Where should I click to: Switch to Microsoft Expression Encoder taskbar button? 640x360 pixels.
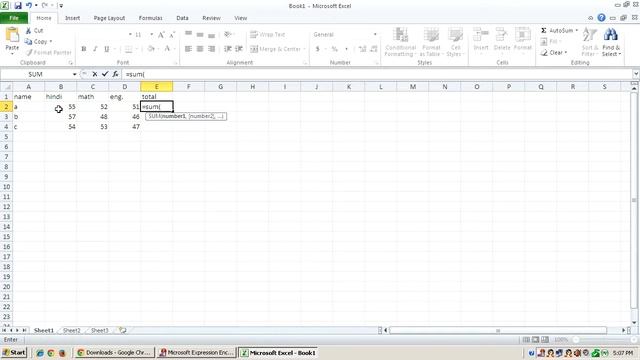tap(197, 353)
